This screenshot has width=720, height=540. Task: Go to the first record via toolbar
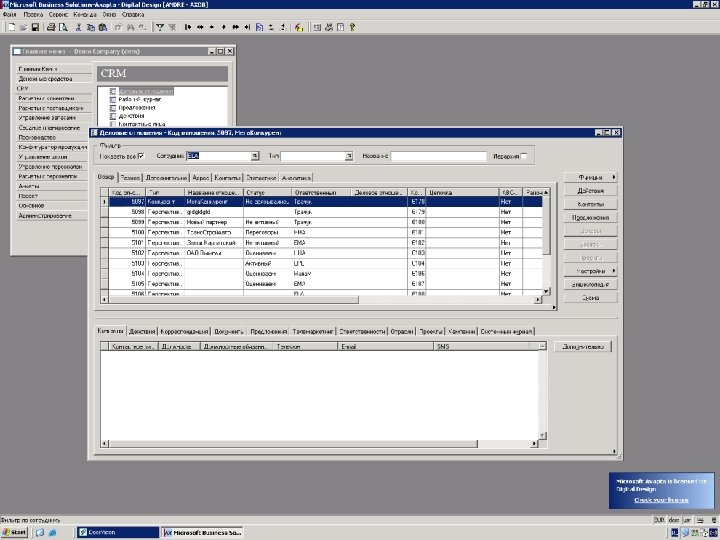188,27
